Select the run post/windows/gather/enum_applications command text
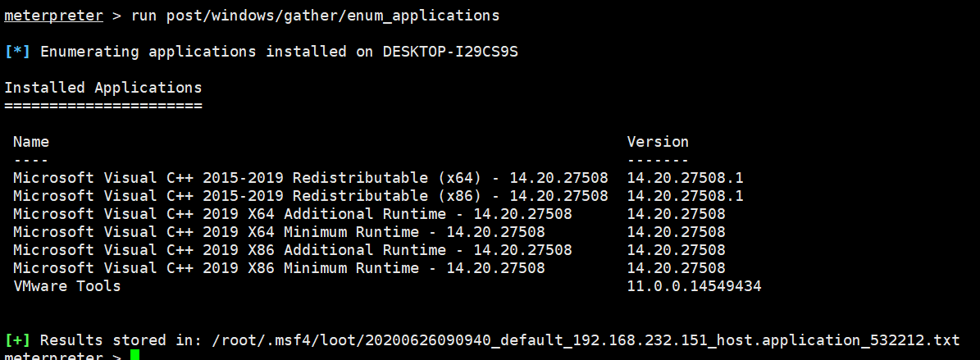The image size is (980, 360). (315, 16)
